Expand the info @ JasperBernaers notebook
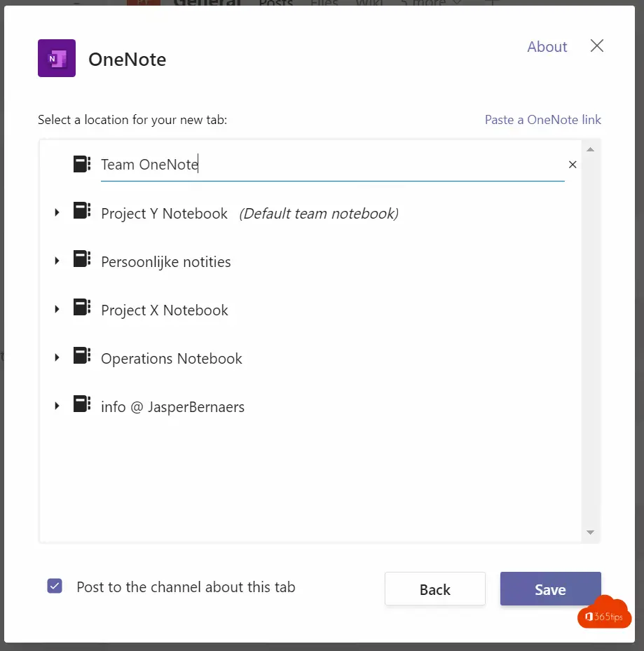Image resolution: width=644 pixels, height=651 pixels. [57, 406]
